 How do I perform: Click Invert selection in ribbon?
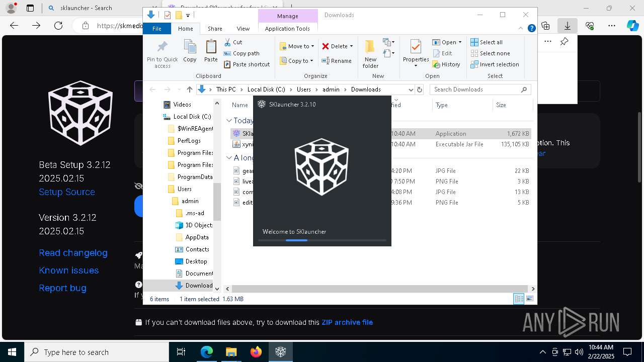(495, 64)
